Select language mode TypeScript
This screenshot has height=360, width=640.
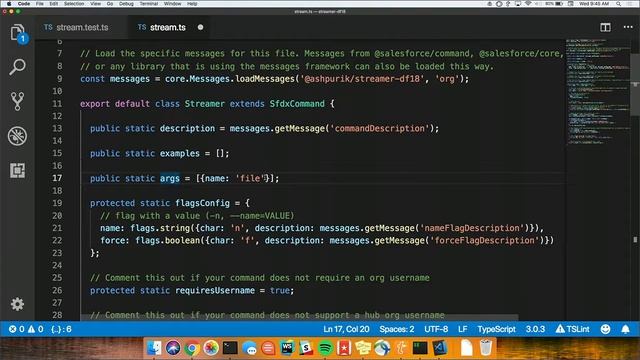496,329
